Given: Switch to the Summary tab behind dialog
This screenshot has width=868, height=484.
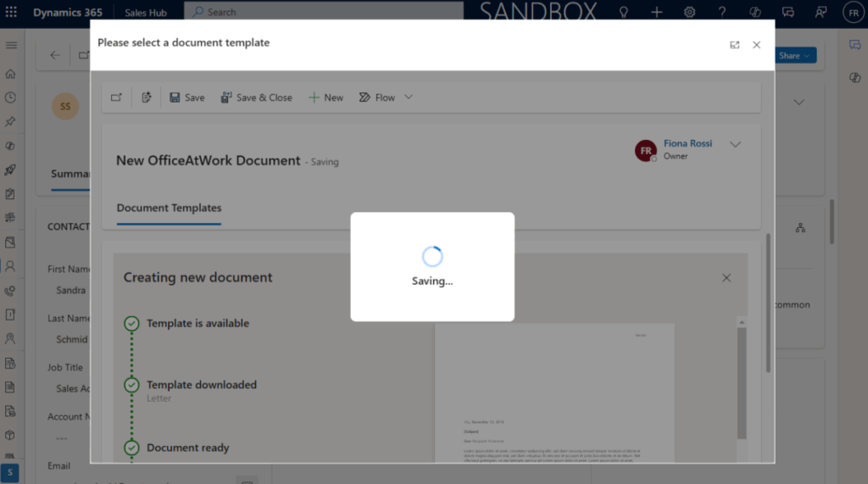Looking at the screenshot, I should [x=70, y=174].
